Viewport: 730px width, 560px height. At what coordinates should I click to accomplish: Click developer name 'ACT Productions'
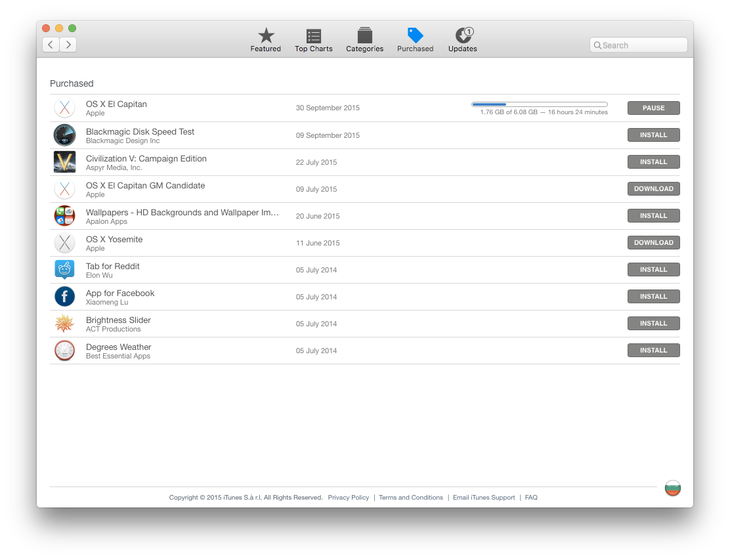click(x=113, y=329)
